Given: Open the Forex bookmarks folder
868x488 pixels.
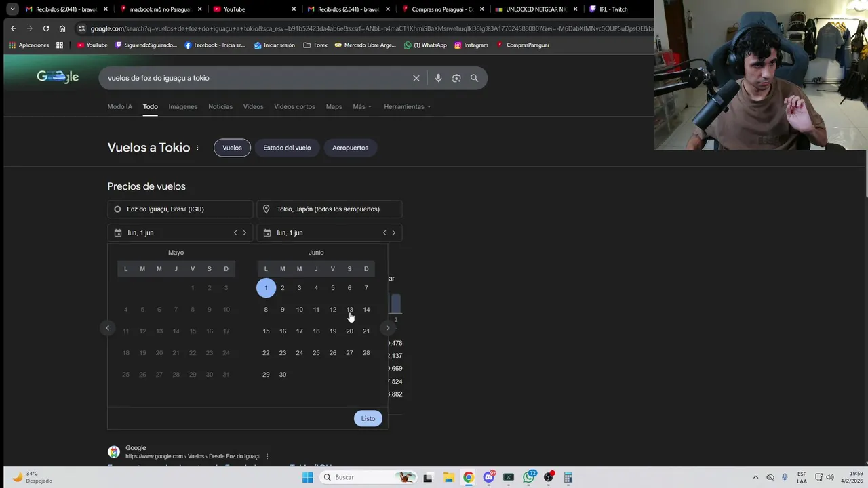Looking at the screenshot, I should [x=315, y=45].
